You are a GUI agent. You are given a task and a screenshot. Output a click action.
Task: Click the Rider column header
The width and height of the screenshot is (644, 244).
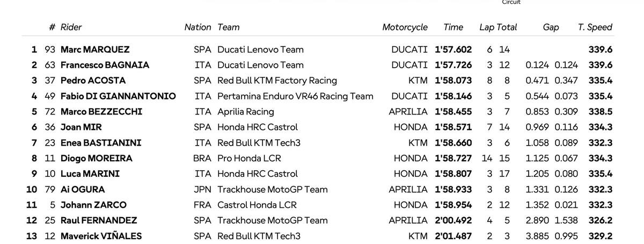71,27
